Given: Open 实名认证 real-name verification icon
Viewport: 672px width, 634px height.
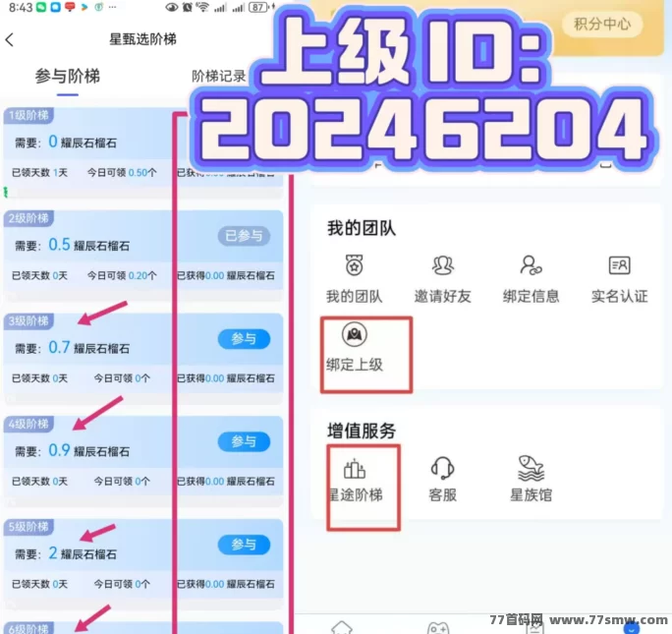Looking at the screenshot, I should tap(619, 265).
